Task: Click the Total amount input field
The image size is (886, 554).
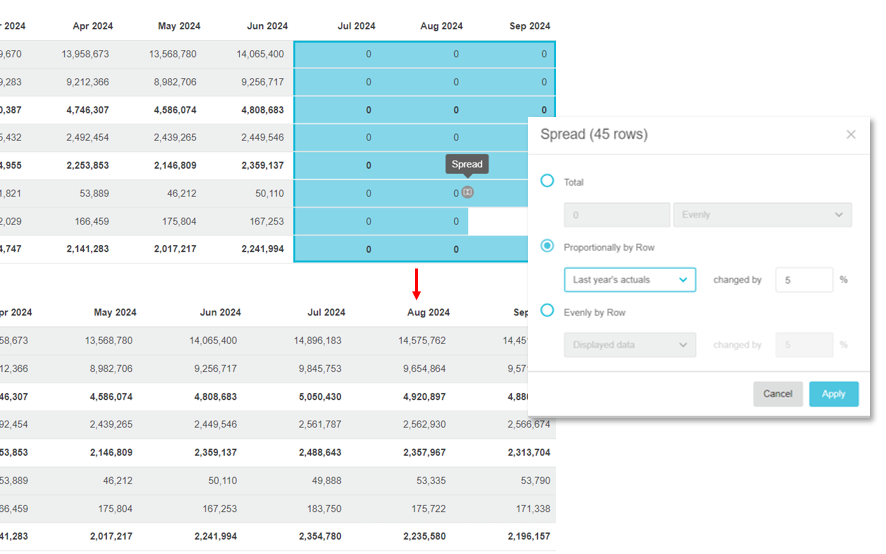Action: (x=616, y=215)
